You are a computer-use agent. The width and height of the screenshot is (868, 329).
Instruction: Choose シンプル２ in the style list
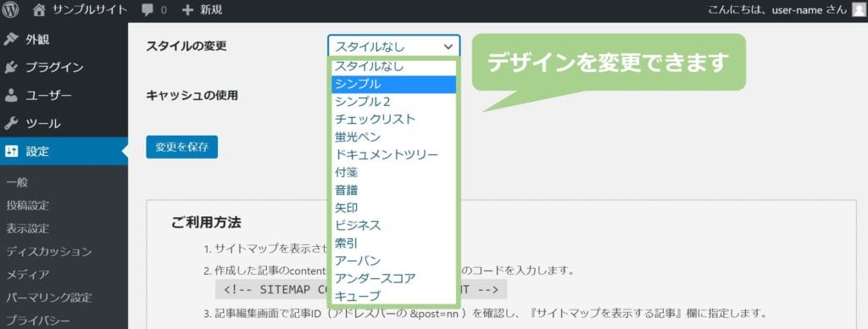pos(394,102)
